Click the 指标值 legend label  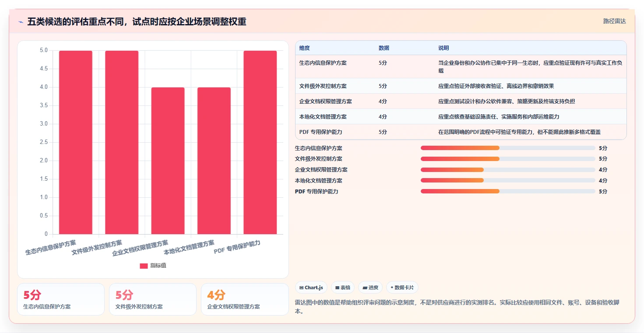(x=158, y=266)
